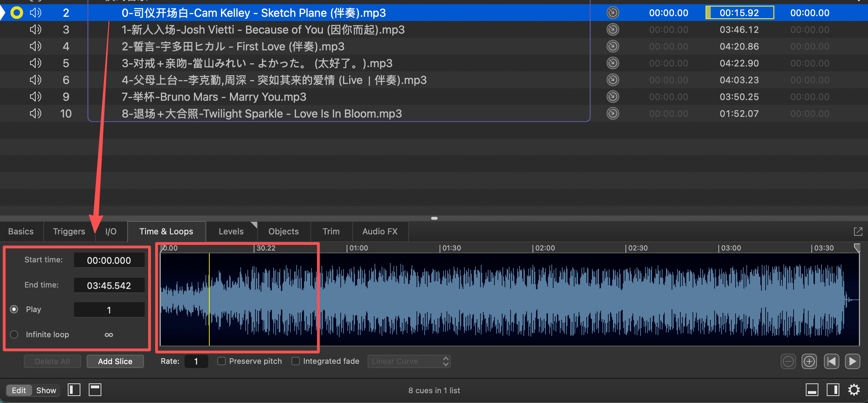Switch to Edit mode
The width and height of the screenshot is (868, 403).
(x=19, y=390)
